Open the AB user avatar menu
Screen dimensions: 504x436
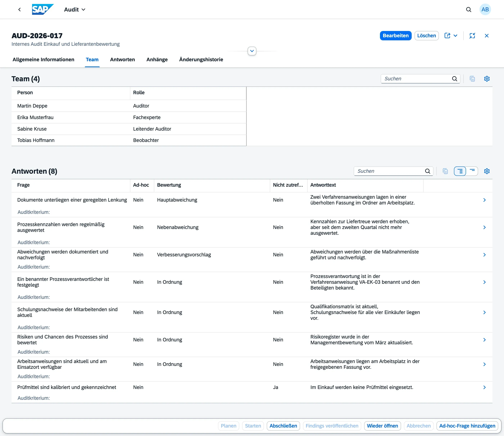click(x=485, y=10)
